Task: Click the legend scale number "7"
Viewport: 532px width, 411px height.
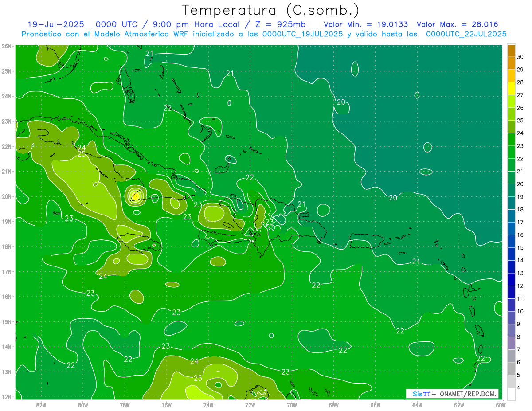Action: 519,349
